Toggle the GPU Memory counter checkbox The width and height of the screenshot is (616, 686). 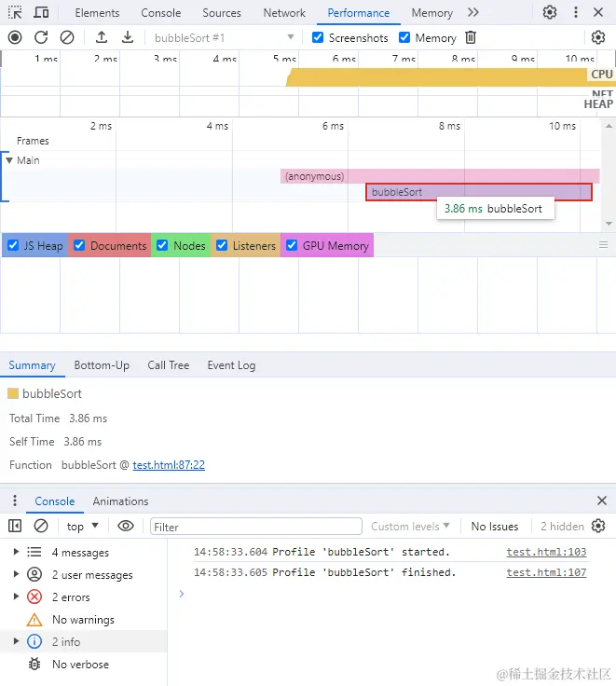[292, 245]
